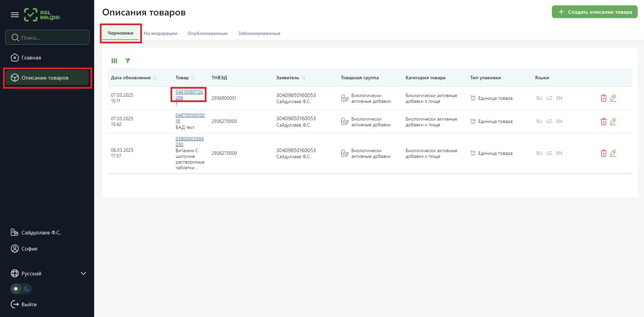Click globe icon next to Русский
The image size is (644, 317).
coord(15,273)
